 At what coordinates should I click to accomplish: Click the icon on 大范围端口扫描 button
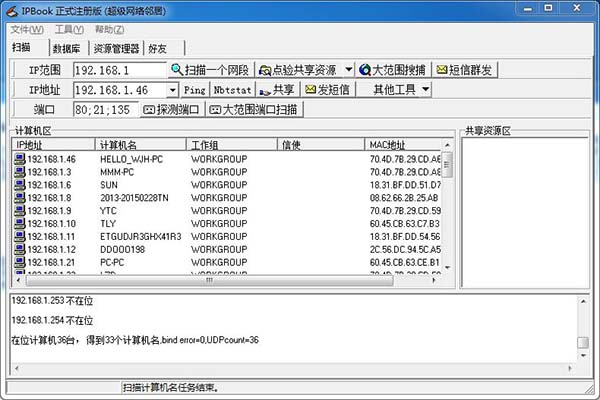(x=215, y=110)
